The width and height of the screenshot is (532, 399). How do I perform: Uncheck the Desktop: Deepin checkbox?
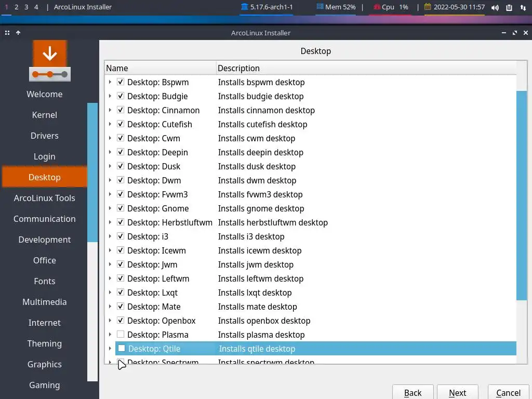pos(121,152)
